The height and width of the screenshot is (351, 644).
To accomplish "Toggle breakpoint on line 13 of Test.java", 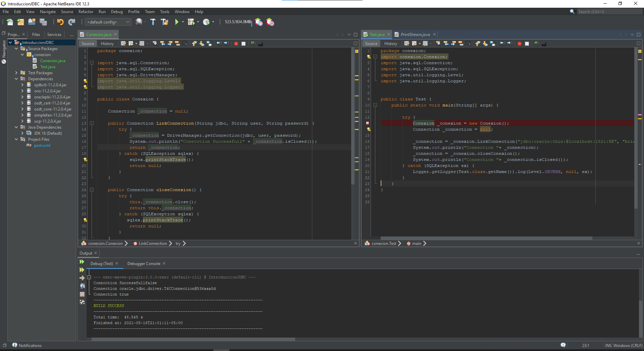I will (367, 123).
